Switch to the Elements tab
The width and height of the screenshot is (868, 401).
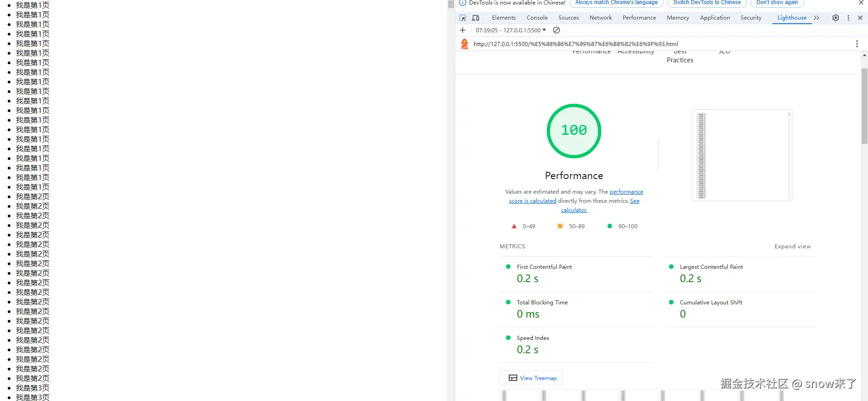(504, 18)
